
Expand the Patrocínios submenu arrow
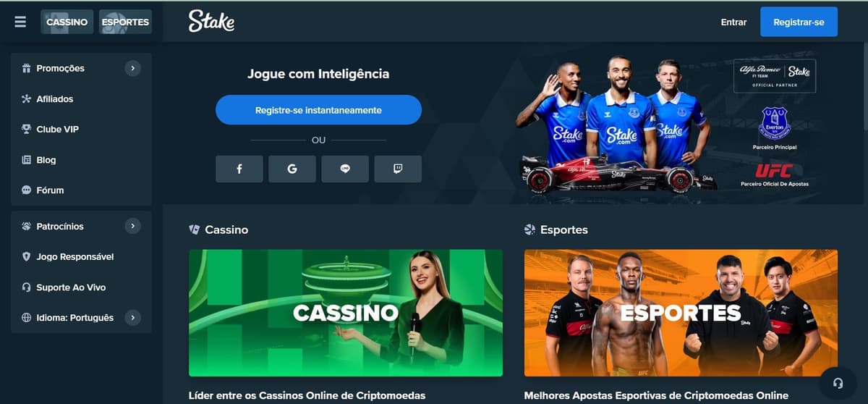pos(132,226)
